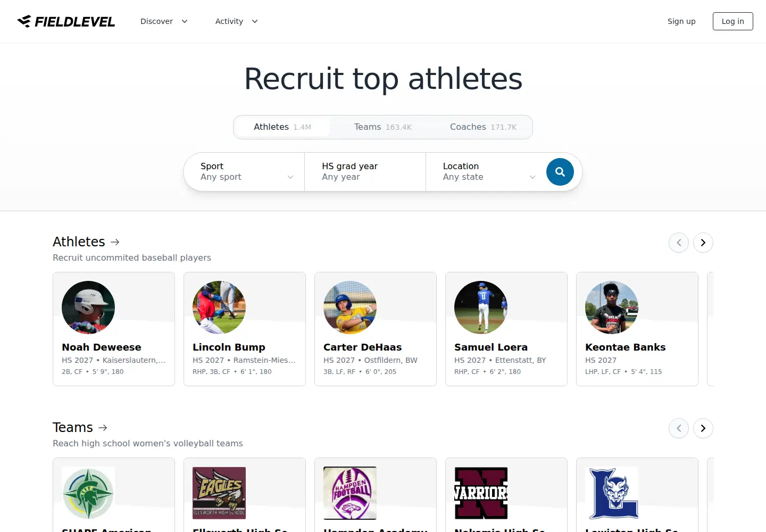Screen dimensions: 766x532
Task: Click the text "HS 2027 • Ettenstatt, BY"
Action: (500, 360)
